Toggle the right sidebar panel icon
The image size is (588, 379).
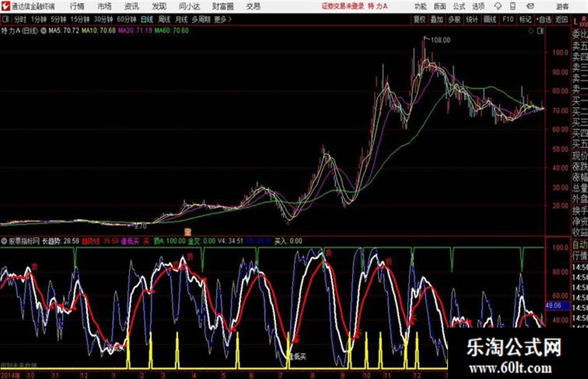pos(540,31)
